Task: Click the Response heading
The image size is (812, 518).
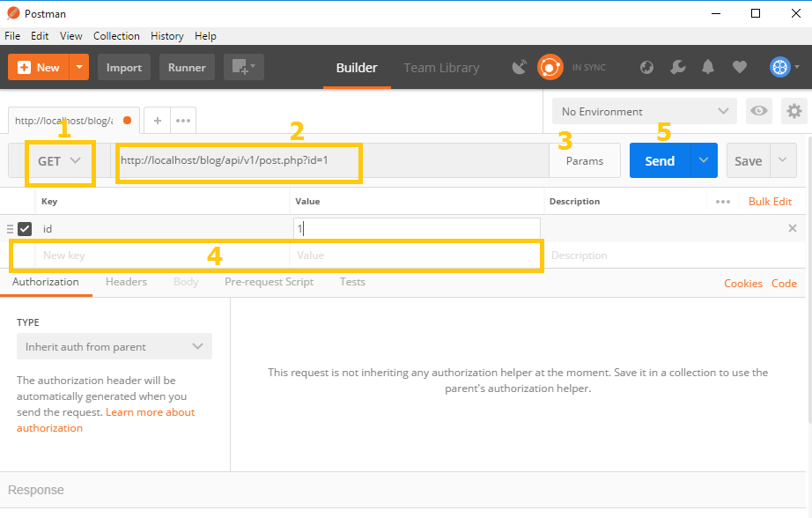Action: 36,490
